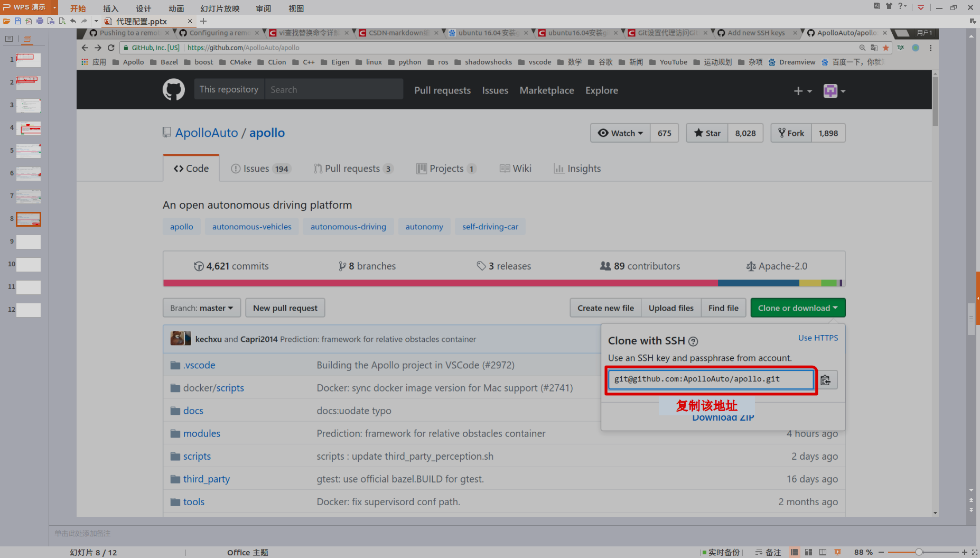Open the 插入 ribbon tab
Screen dimensions: 980x558
pos(110,8)
